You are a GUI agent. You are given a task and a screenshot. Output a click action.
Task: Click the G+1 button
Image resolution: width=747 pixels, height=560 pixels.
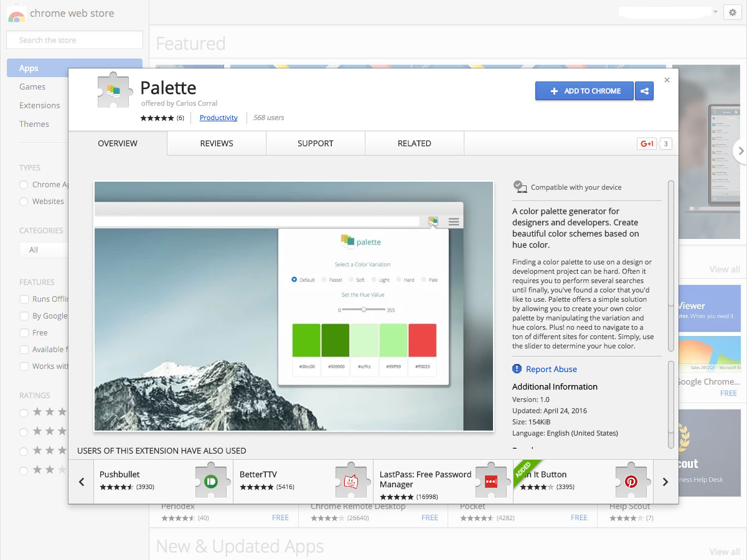[x=647, y=144]
